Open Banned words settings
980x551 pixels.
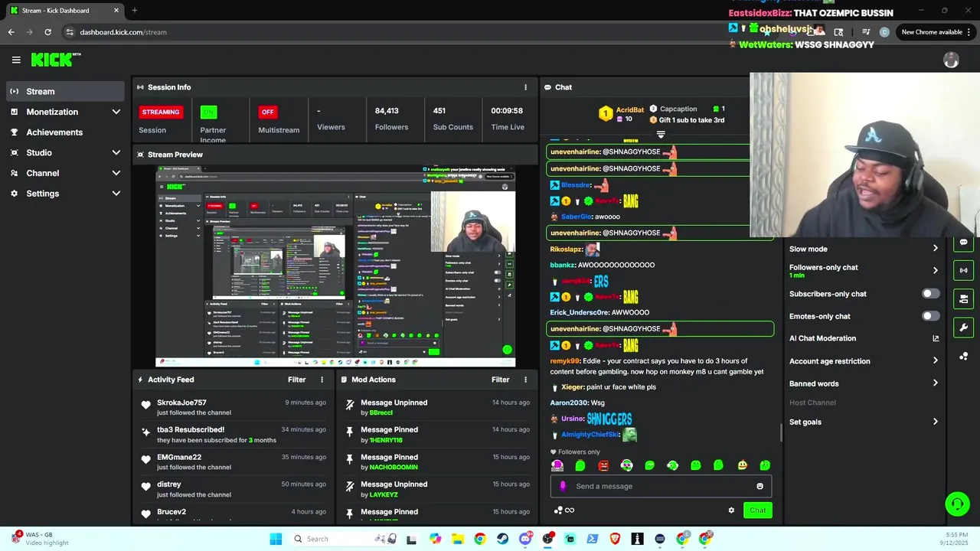tap(864, 383)
